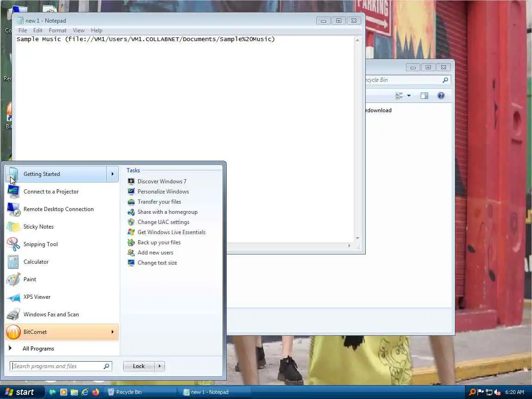This screenshot has width=532, height=399.
Task: Open Windows Explorer from quick launch
Action: click(x=74, y=392)
